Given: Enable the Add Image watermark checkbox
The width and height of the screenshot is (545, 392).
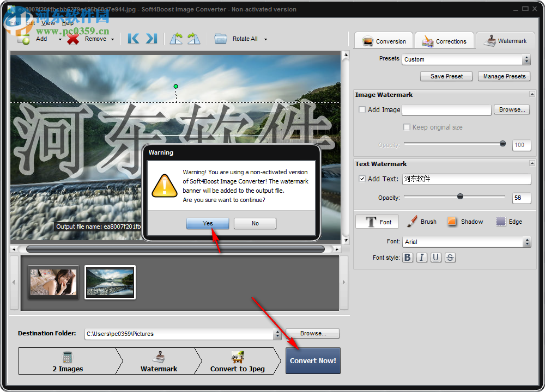Looking at the screenshot, I should (362, 109).
